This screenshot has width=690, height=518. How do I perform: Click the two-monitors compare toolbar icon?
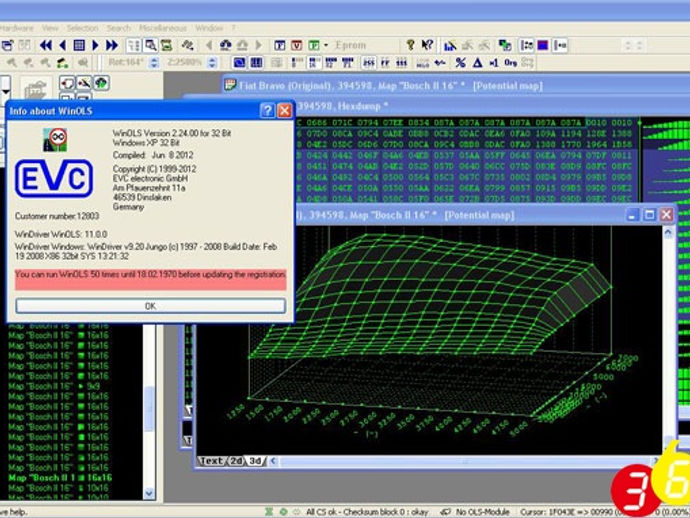[x=504, y=45]
